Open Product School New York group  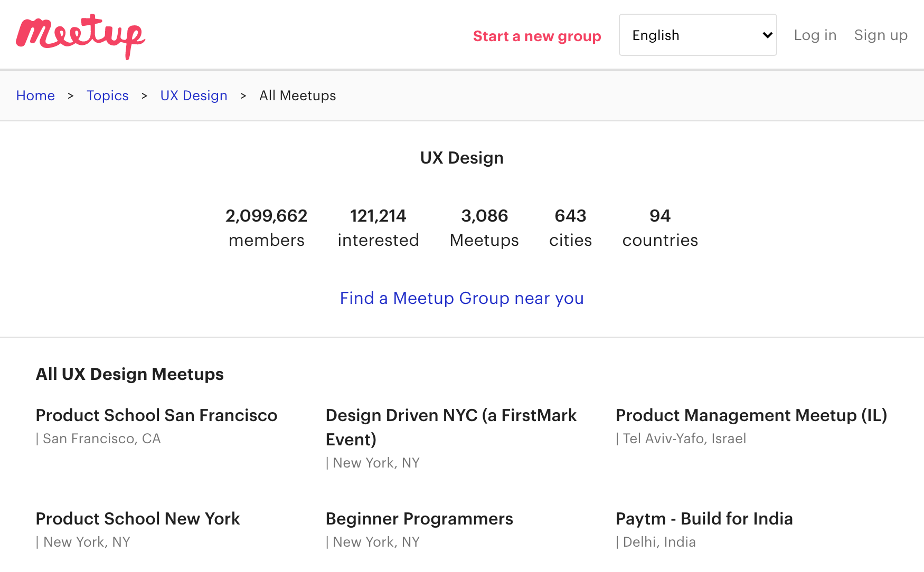coord(138,519)
